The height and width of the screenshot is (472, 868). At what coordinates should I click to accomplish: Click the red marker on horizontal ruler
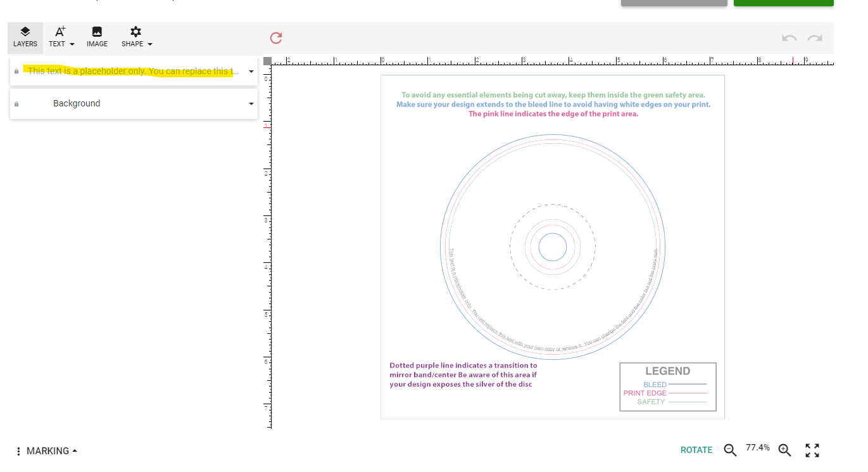point(793,61)
